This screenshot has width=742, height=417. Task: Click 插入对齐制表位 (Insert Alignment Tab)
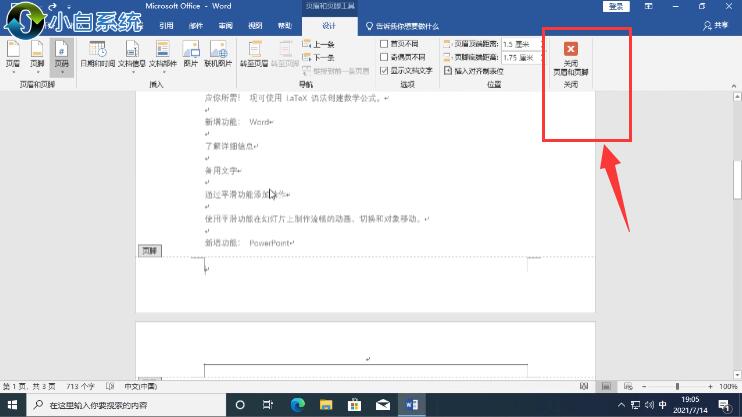pyautogui.click(x=474, y=71)
